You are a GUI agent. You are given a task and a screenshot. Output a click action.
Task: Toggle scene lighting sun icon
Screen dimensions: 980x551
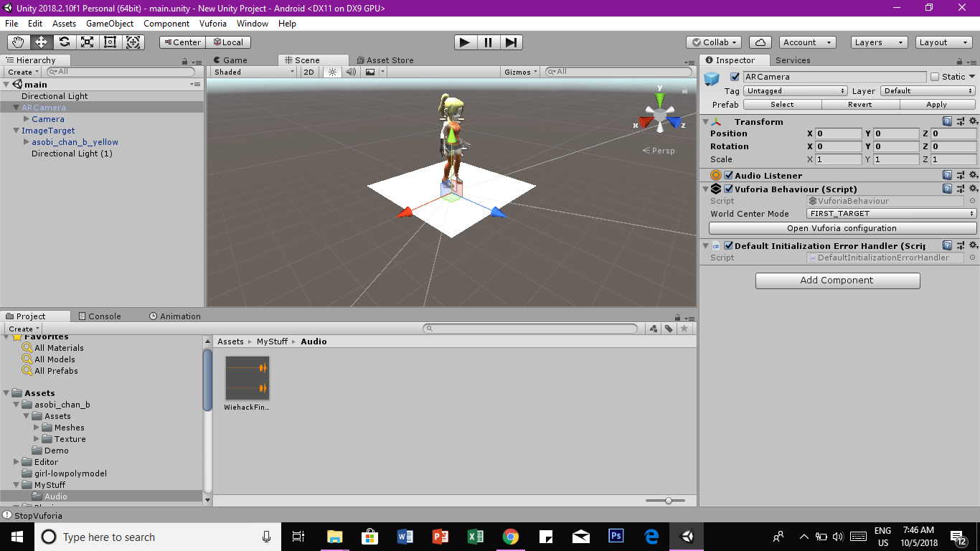[x=332, y=72]
